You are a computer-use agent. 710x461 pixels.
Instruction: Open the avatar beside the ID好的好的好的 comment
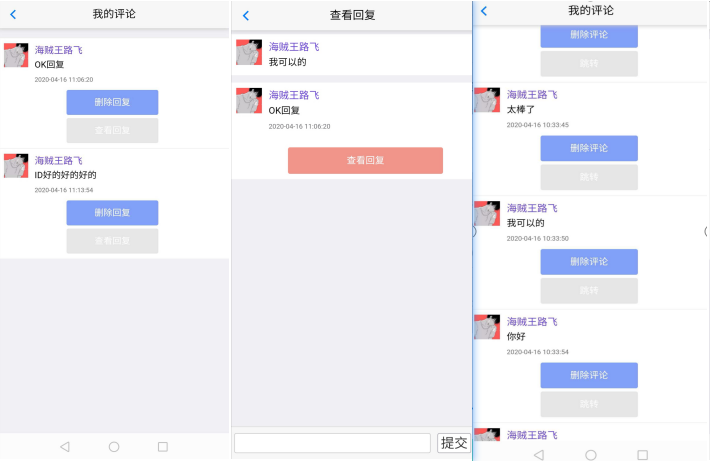coord(16,166)
